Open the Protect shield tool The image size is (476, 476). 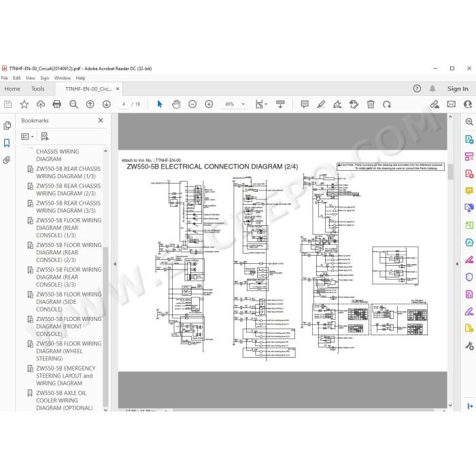pyautogui.click(x=469, y=277)
